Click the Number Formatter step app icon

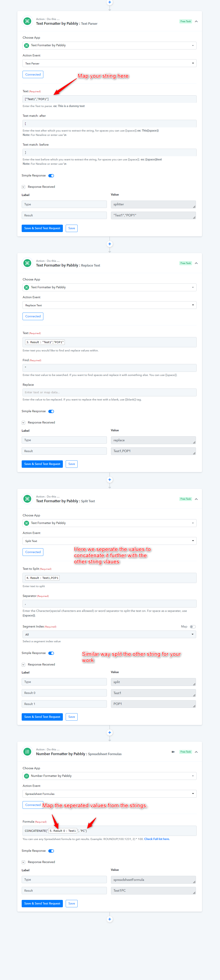[27, 751]
